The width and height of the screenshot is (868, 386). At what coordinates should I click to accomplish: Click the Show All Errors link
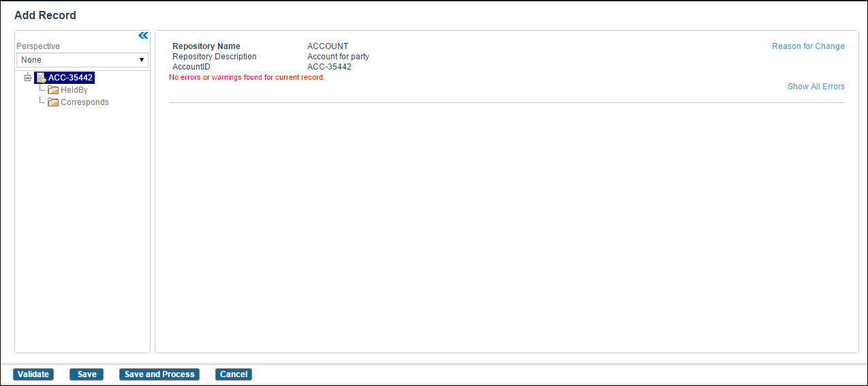point(816,87)
